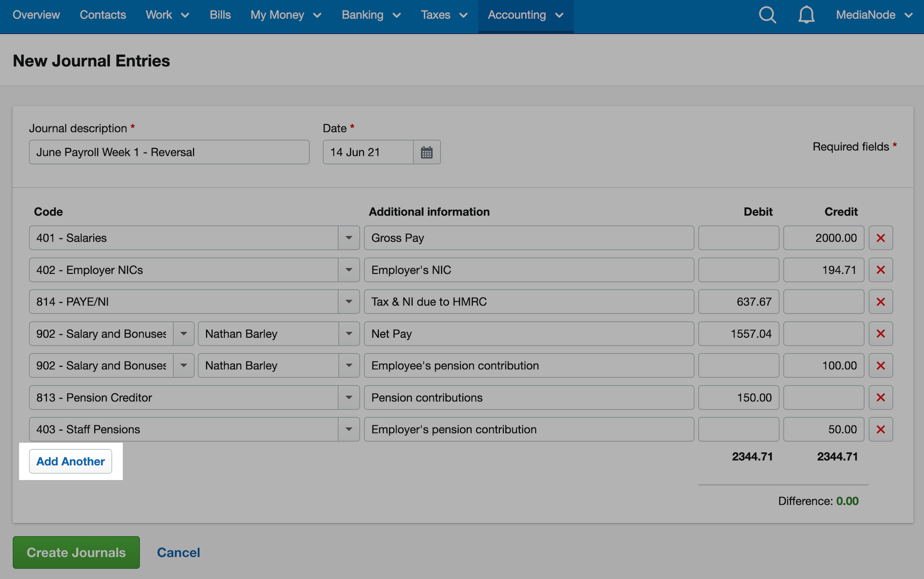Open the notifications bell
The image size is (924, 579).
click(x=806, y=15)
